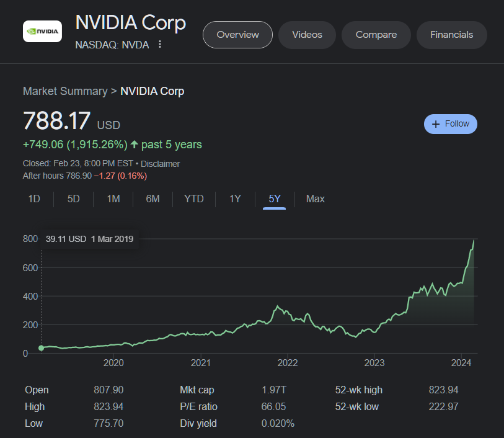Image resolution: width=504 pixels, height=438 pixels.
Task: Click the +749.06 (1,915.26%) change text
Action: pyautogui.click(x=75, y=145)
